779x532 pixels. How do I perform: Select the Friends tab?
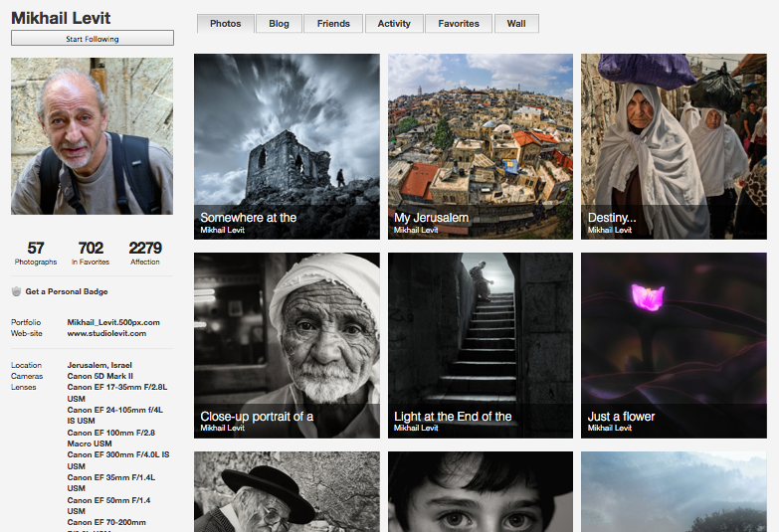[x=333, y=24]
